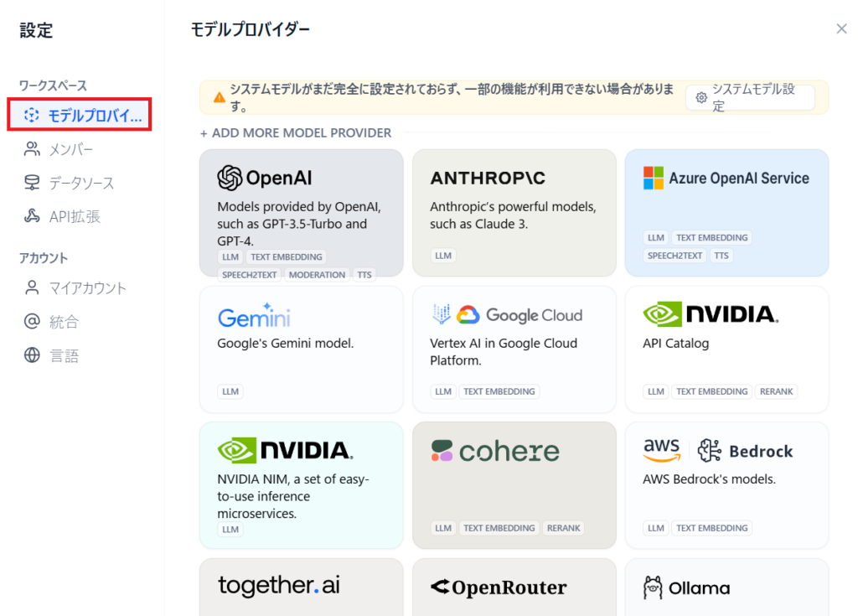The width and height of the screenshot is (858, 616).
Task: Click TEXT EMBEDDING tag on the Bedrock card
Action: [711, 528]
